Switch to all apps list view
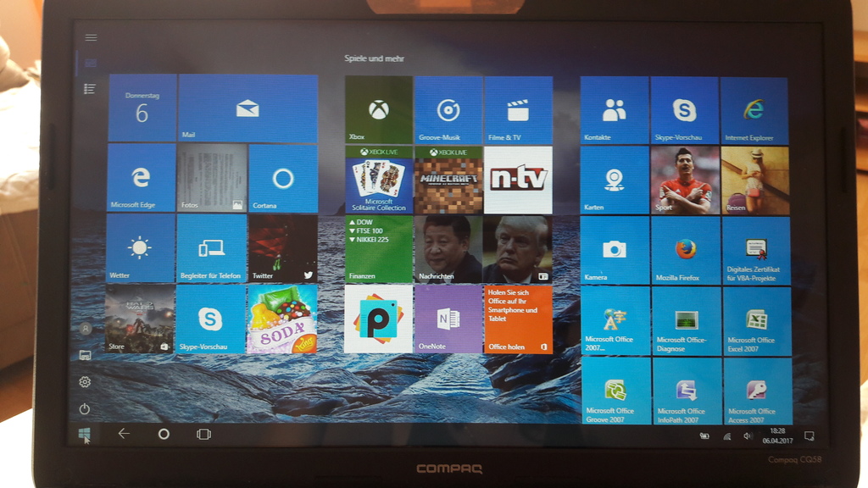Image resolution: width=868 pixels, height=488 pixels. pos(89,88)
